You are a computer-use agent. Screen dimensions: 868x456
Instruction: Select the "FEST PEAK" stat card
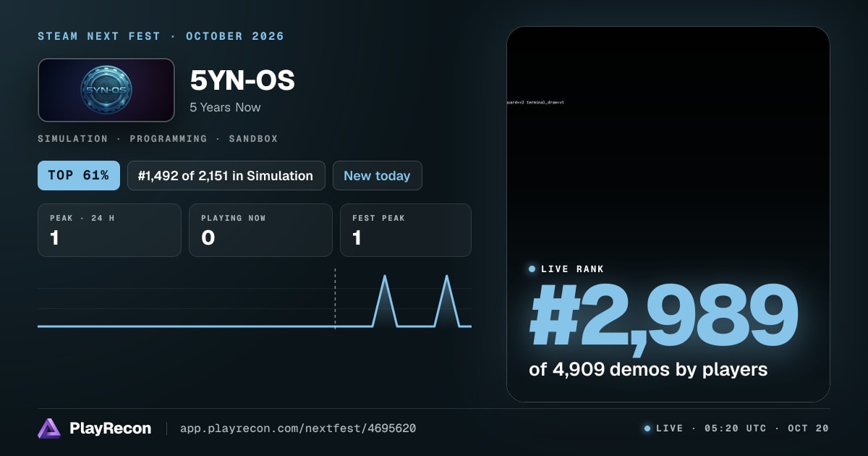coord(406,230)
